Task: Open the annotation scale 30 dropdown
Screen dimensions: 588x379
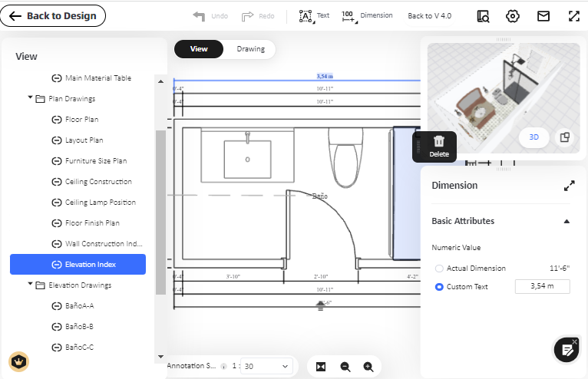Action: coord(266,366)
